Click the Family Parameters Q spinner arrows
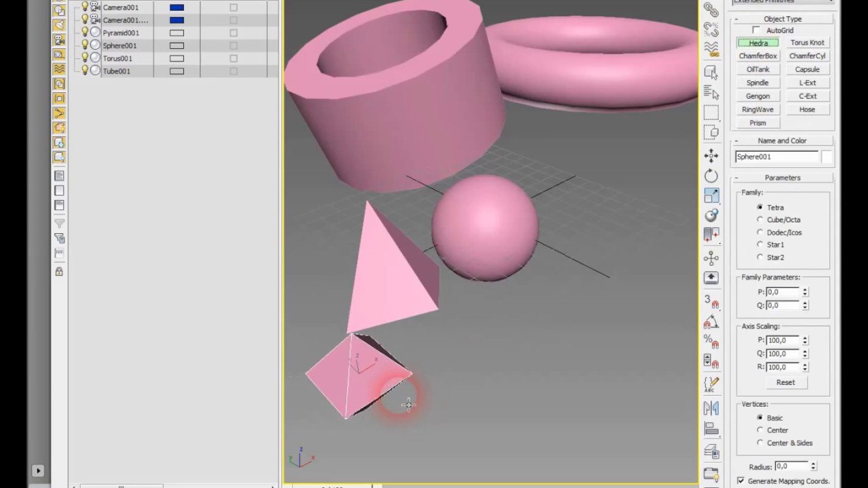Screen dimensions: 868x488 point(805,305)
